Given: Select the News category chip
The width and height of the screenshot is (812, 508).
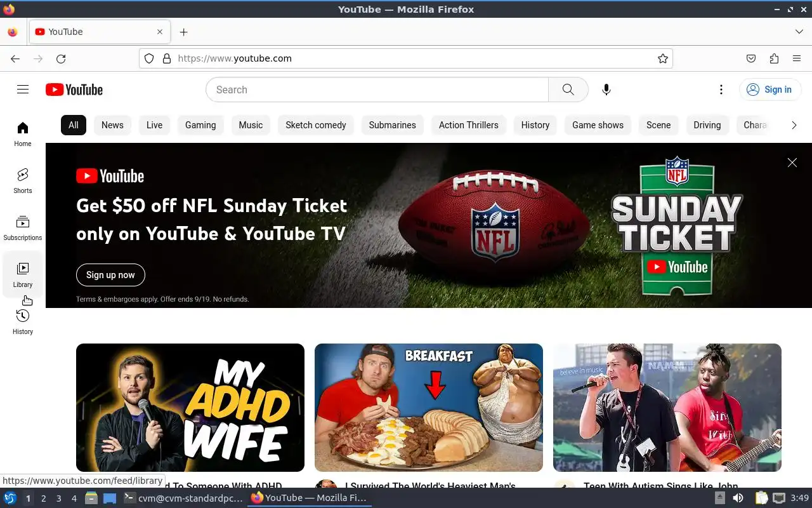Looking at the screenshot, I should [x=112, y=125].
